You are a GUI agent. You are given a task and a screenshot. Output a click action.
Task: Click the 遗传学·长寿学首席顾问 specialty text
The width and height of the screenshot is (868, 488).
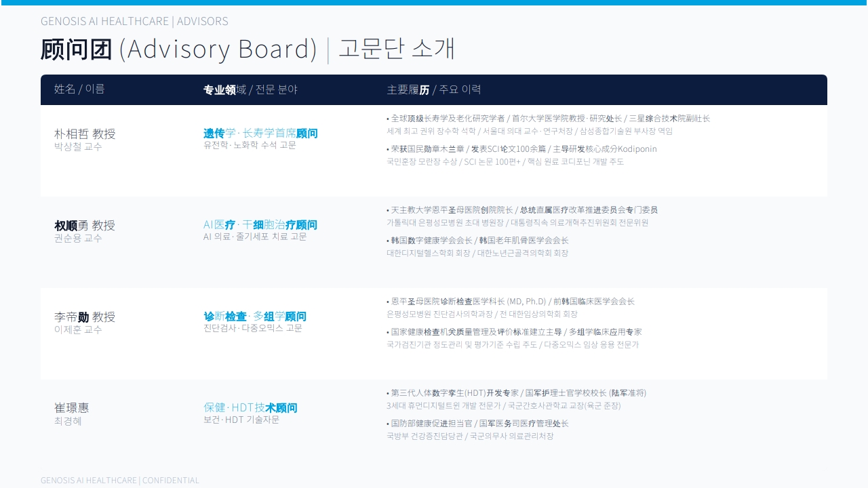click(260, 133)
